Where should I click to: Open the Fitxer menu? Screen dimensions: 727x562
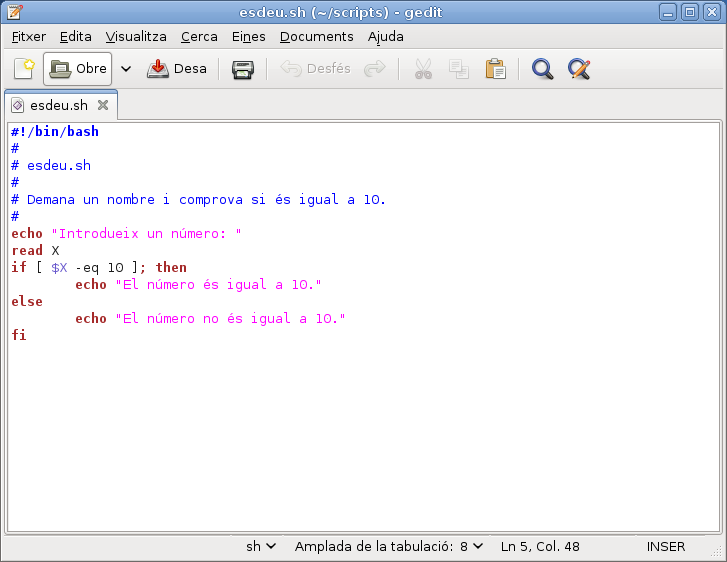tap(29, 36)
